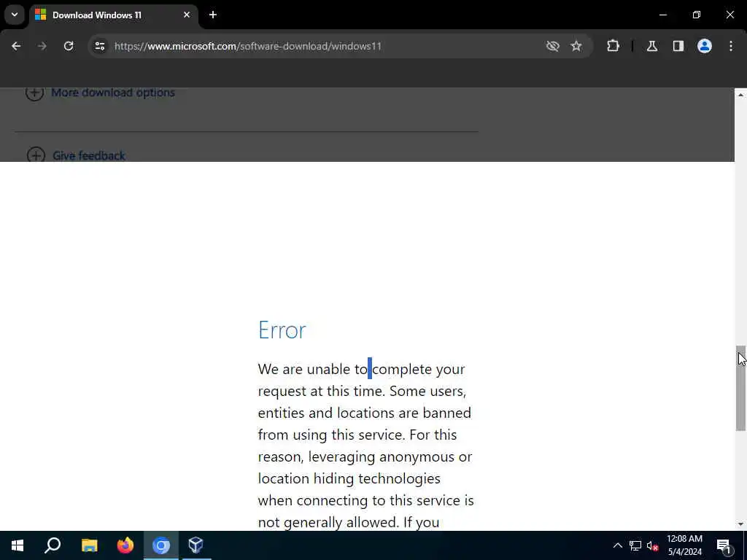Open the Chrome Labs flask icon

click(x=652, y=46)
